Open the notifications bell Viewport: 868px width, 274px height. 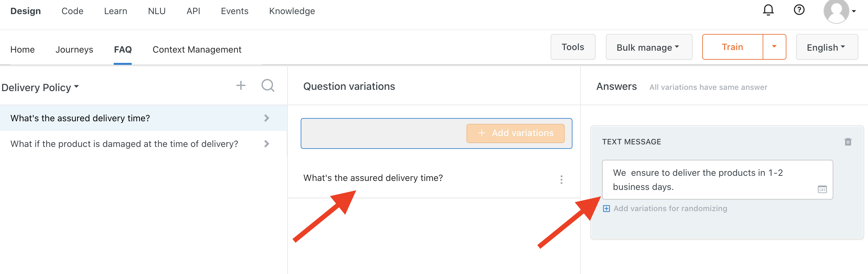[x=768, y=10]
